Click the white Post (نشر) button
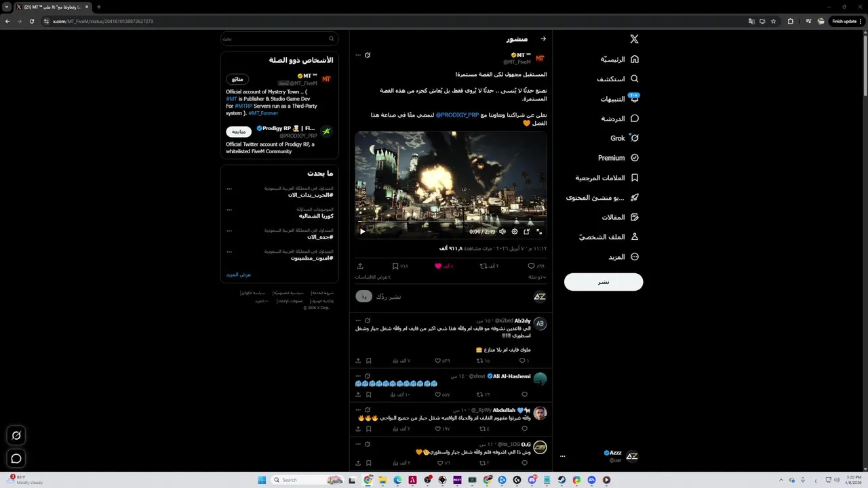Image resolution: width=868 pixels, height=488 pixels. coord(604,282)
